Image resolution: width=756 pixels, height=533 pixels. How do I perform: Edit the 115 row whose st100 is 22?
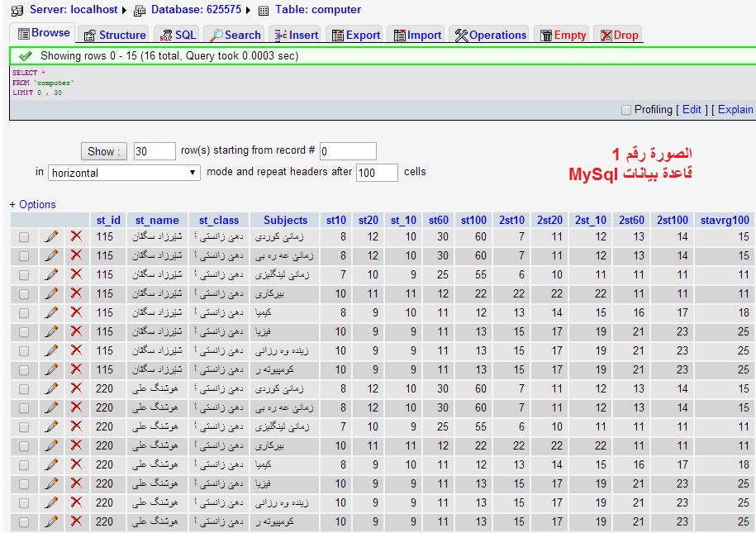51,293
